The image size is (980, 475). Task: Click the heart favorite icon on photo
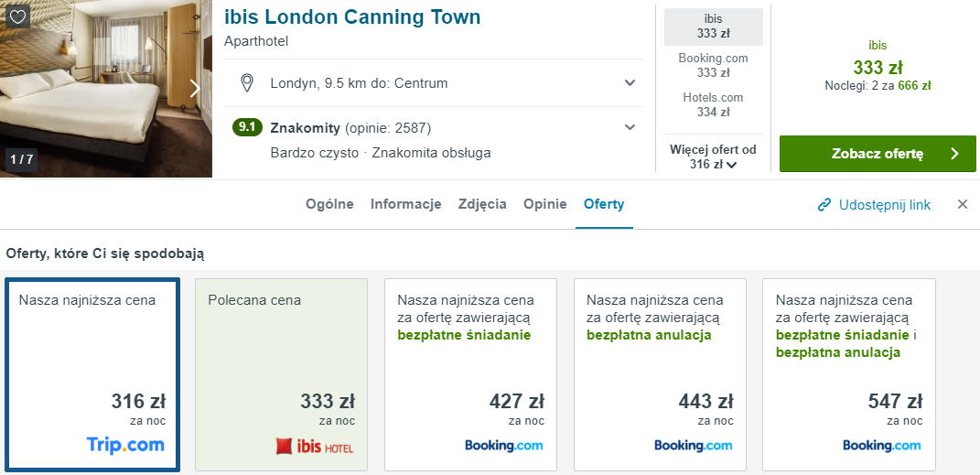pyautogui.click(x=18, y=16)
